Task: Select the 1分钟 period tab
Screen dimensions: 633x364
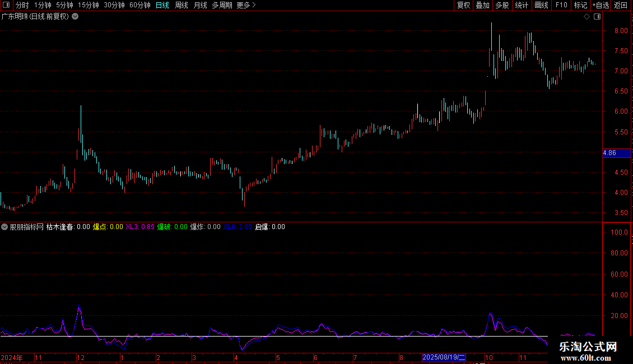Action: tap(43, 5)
